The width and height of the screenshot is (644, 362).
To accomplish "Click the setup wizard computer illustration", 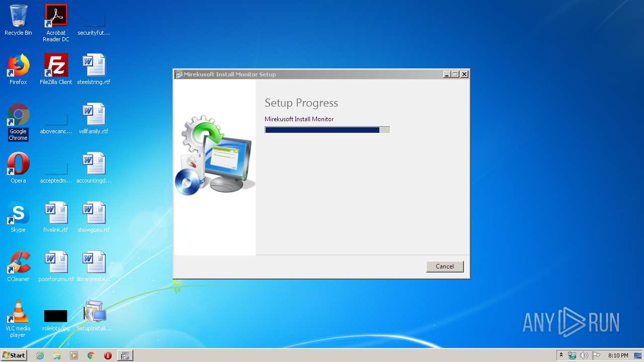I will click(215, 156).
